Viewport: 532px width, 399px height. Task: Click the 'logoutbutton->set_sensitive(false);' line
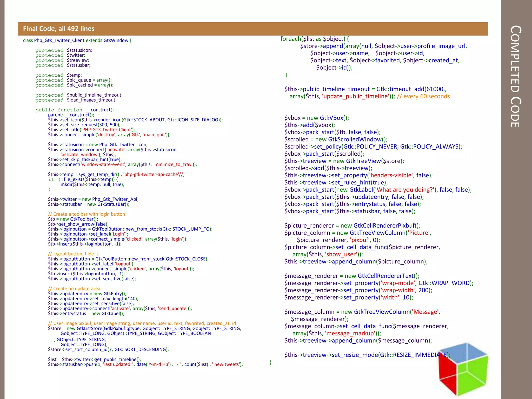click(92, 279)
